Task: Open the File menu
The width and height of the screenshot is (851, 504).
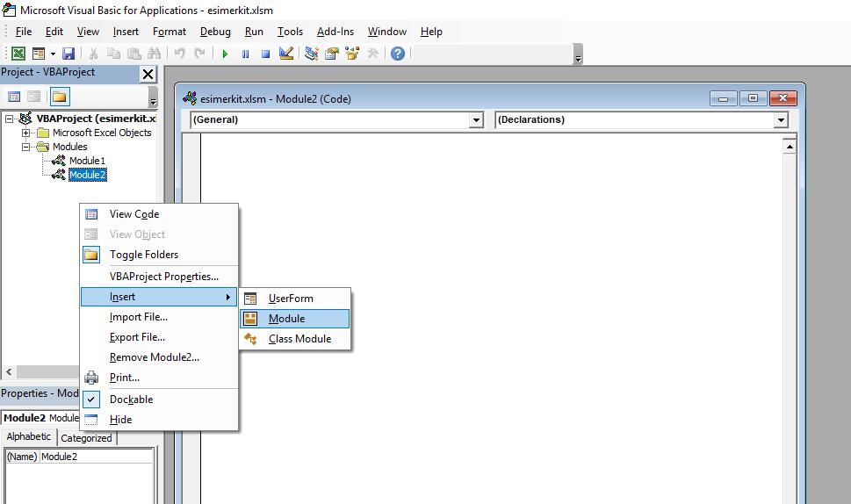Action: [x=24, y=32]
